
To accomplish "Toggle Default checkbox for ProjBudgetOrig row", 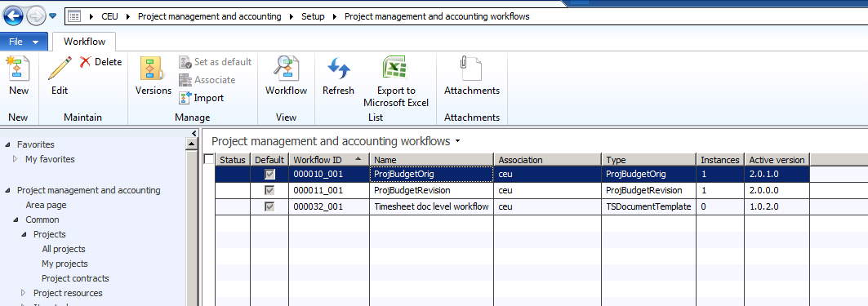I will tap(269, 175).
